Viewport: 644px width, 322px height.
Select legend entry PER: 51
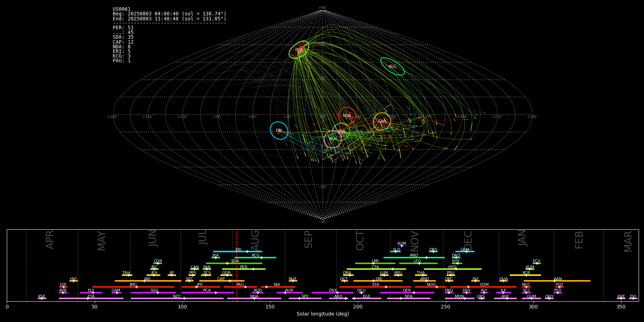pos(123,28)
